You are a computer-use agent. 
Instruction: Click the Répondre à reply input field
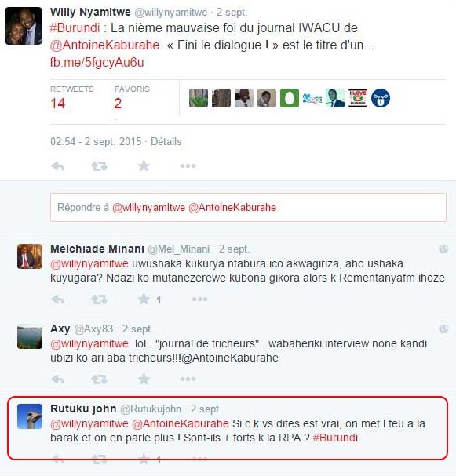coord(248,207)
